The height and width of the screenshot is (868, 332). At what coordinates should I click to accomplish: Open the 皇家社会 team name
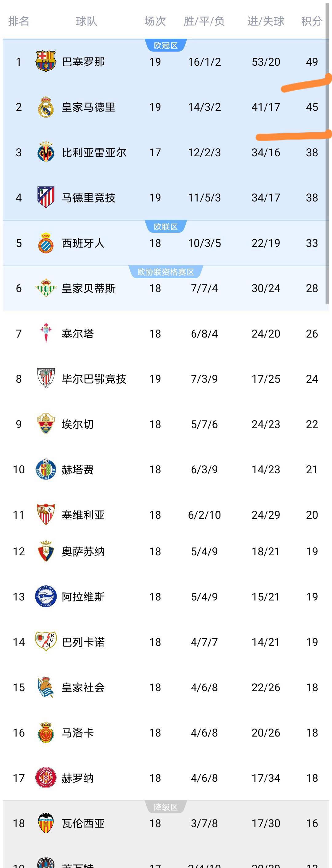coord(83,687)
